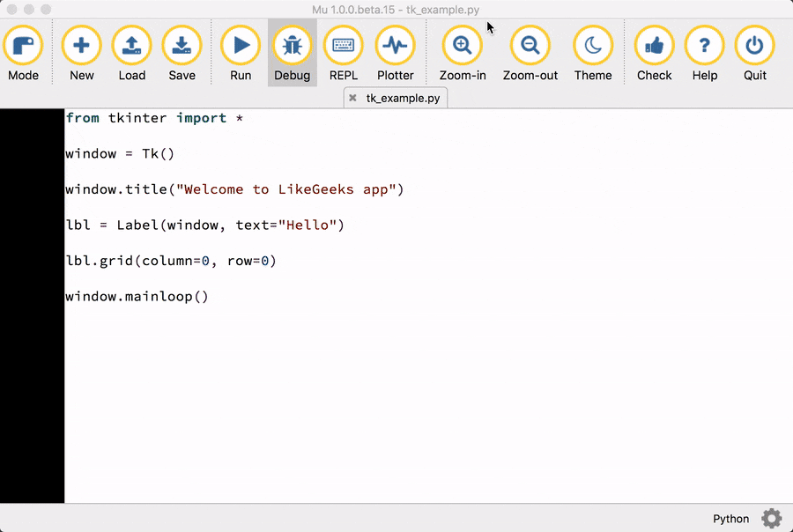Open the settings gear in status bar
793x532 pixels.
click(771, 519)
